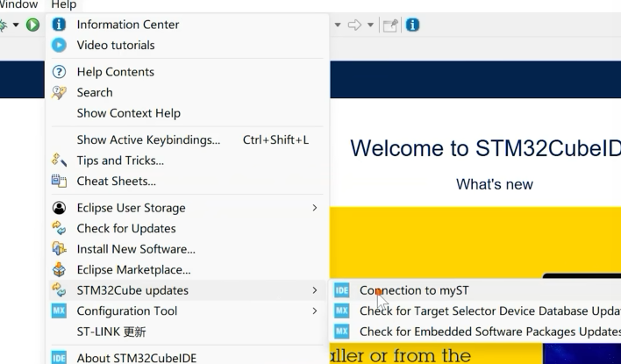Click the Help Contents question mark icon
The width and height of the screenshot is (621, 364).
tap(59, 72)
